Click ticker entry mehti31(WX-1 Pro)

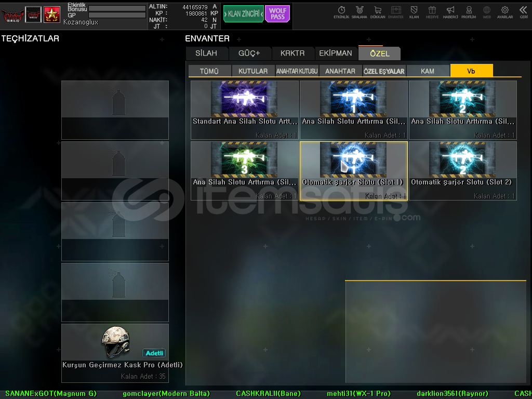click(x=358, y=394)
